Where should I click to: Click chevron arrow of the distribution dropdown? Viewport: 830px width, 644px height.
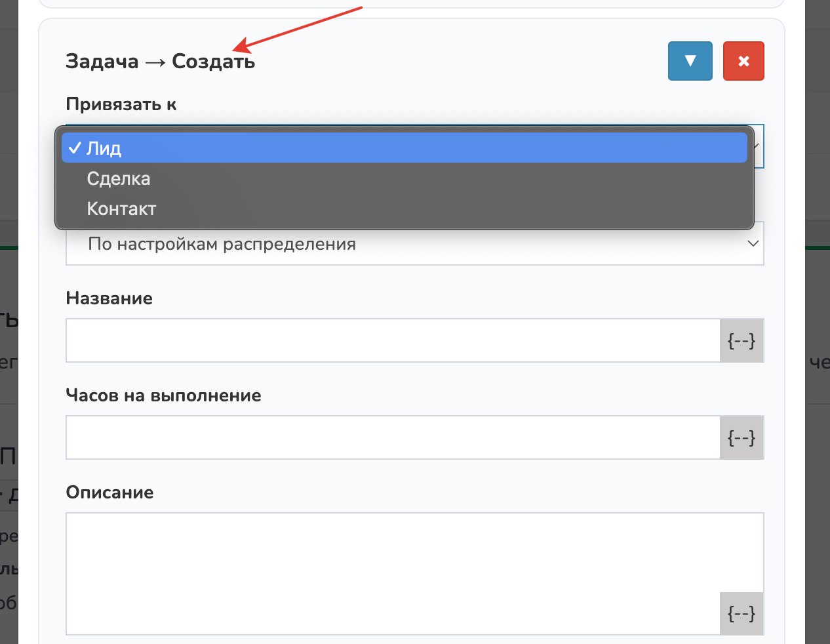click(753, 244)
